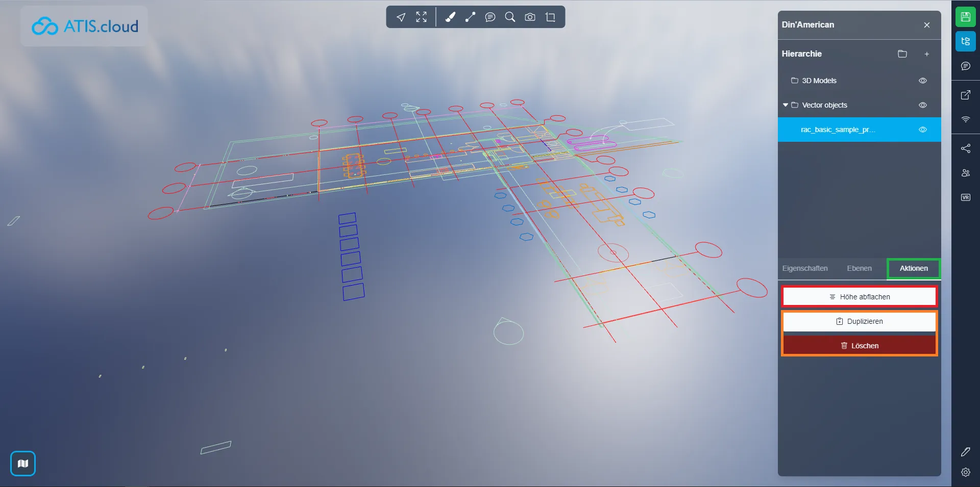This screenshot has width=980, height=487.
Task: Collapse the Vector objects folder
Action: coord(786,105)
